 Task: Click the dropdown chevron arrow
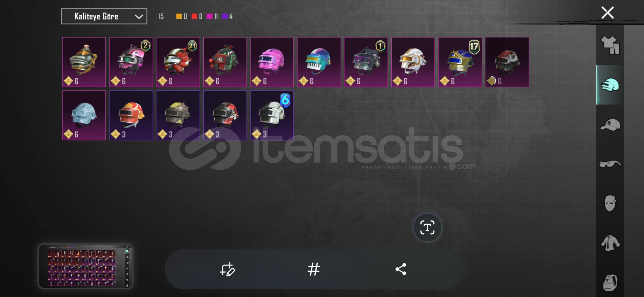pyautogui.click(x=139, y=17)
